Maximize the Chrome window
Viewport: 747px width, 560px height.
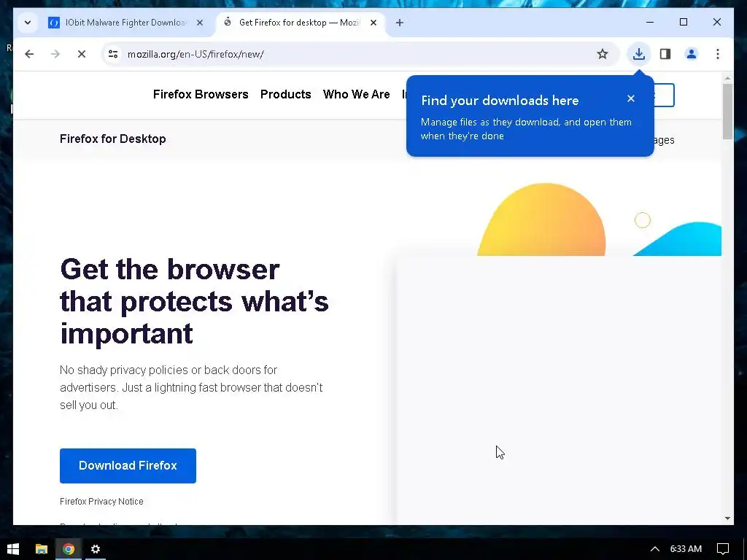pos(684,22)
